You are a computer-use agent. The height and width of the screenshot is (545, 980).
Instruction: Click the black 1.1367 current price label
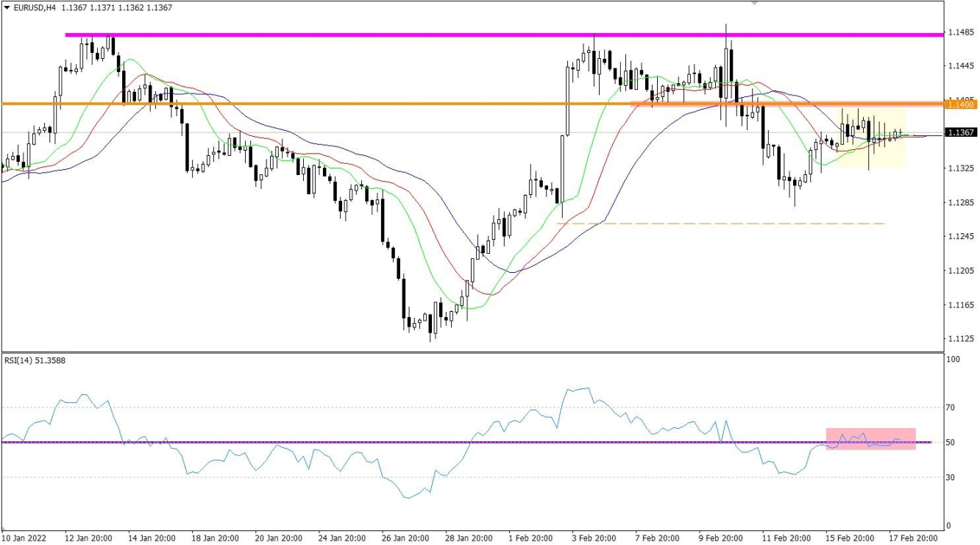pos(961,132)
